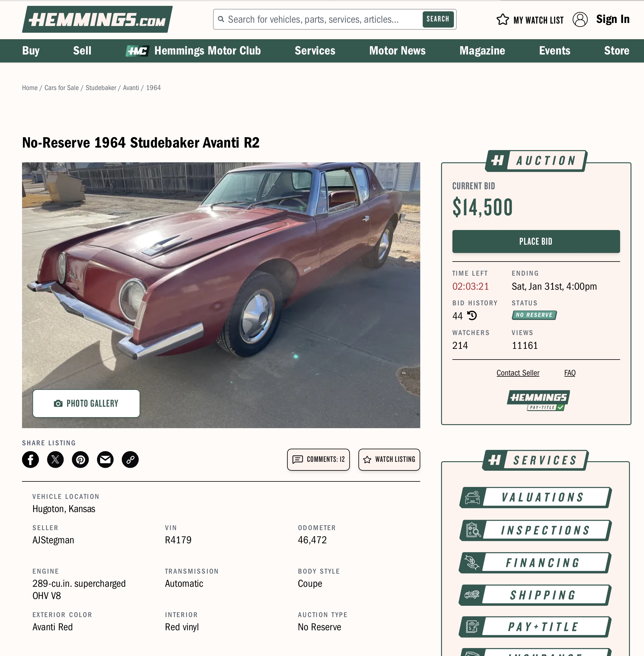The image size is (644, 656).
Task: Open the Magazine nav item
Action: click(482, 51)
